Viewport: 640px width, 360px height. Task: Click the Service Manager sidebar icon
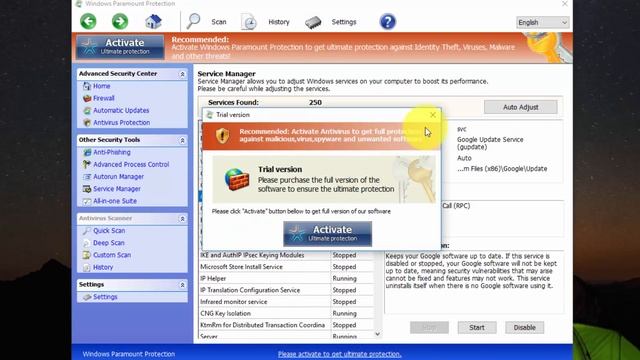(x=87, y=189)
